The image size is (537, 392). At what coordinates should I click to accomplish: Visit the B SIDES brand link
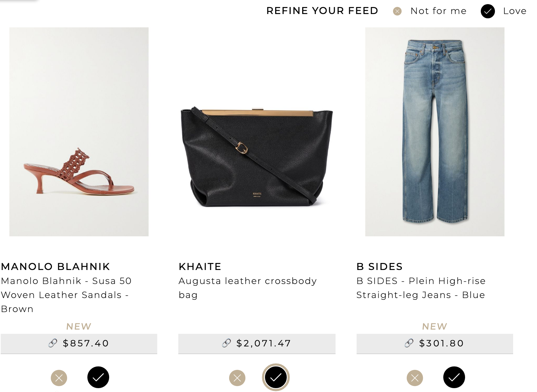point(379,266)
